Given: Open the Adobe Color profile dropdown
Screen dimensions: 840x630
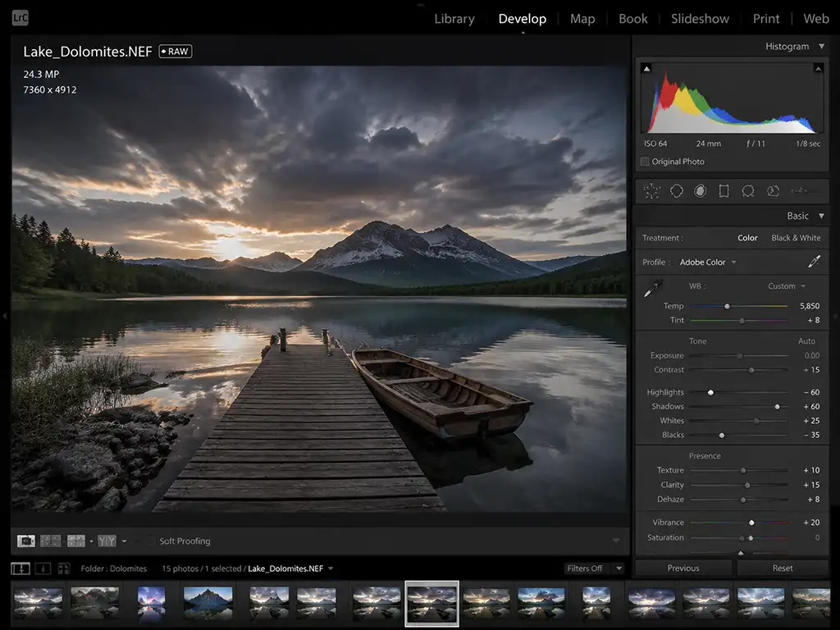Looking at the screenshot, I should tap(708, 262).
